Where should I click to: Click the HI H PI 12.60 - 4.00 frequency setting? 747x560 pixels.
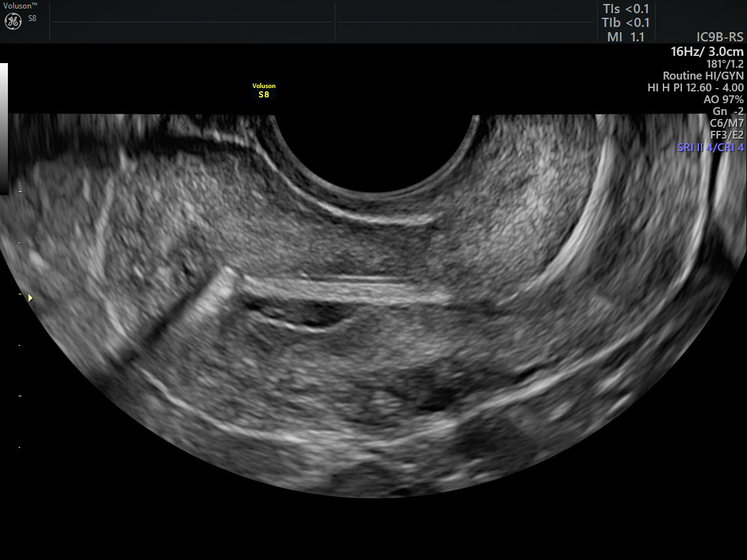point(696,87)
